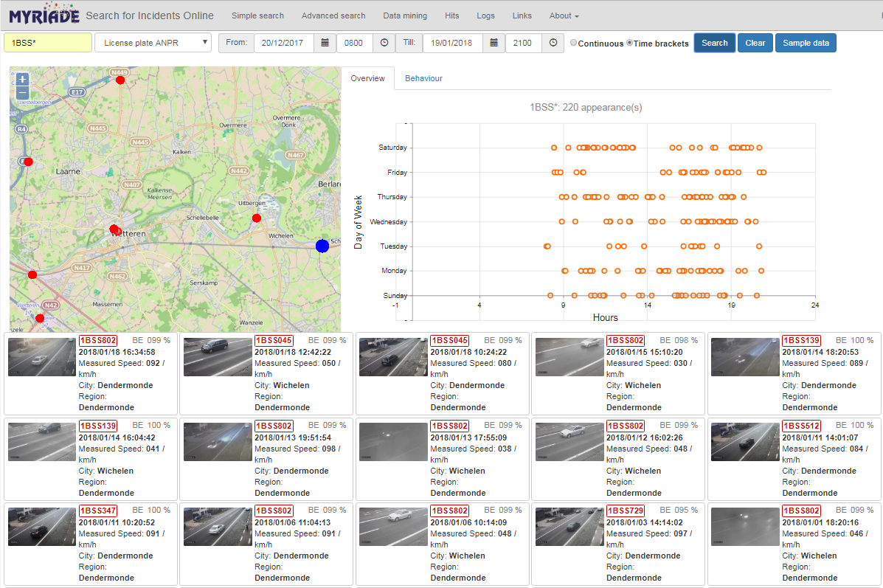Open Advanced search page
This screenshot has width=883, height=588.
point(333,15)
